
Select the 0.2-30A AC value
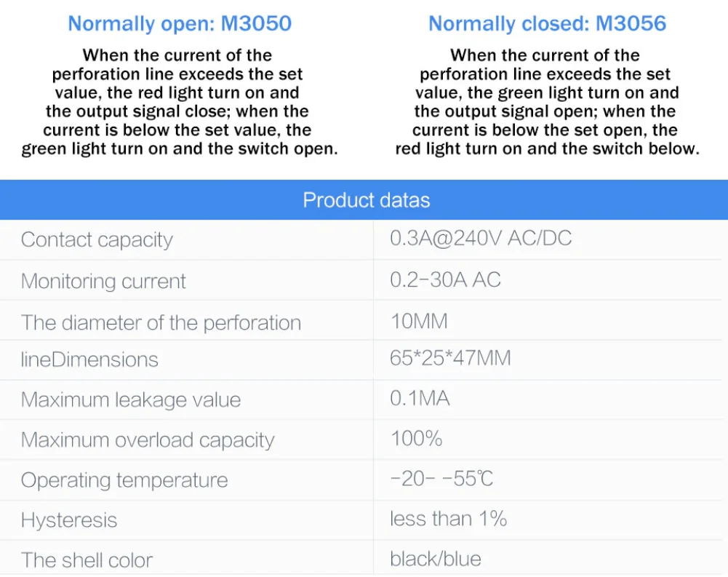(x=445, y=280)
